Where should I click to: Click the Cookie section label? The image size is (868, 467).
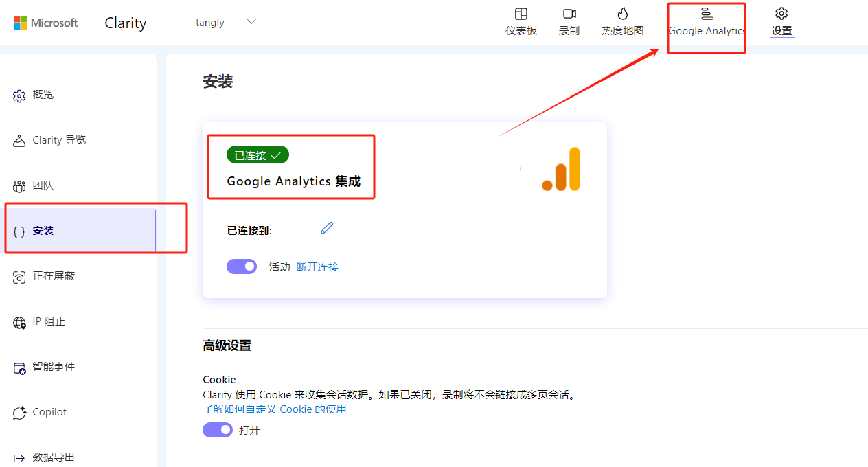click(219, 380)
